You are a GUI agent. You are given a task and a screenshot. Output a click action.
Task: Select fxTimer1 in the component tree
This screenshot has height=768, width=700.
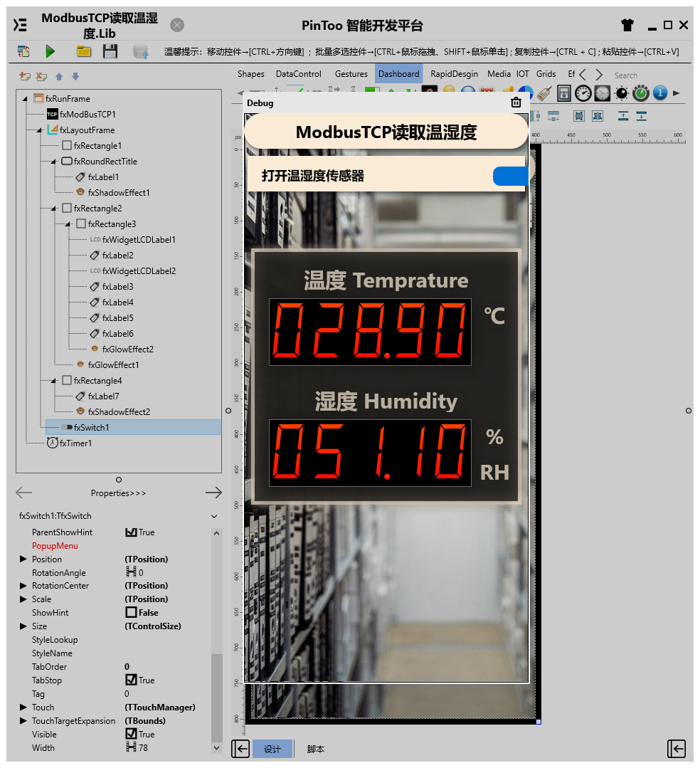point(75,443)
